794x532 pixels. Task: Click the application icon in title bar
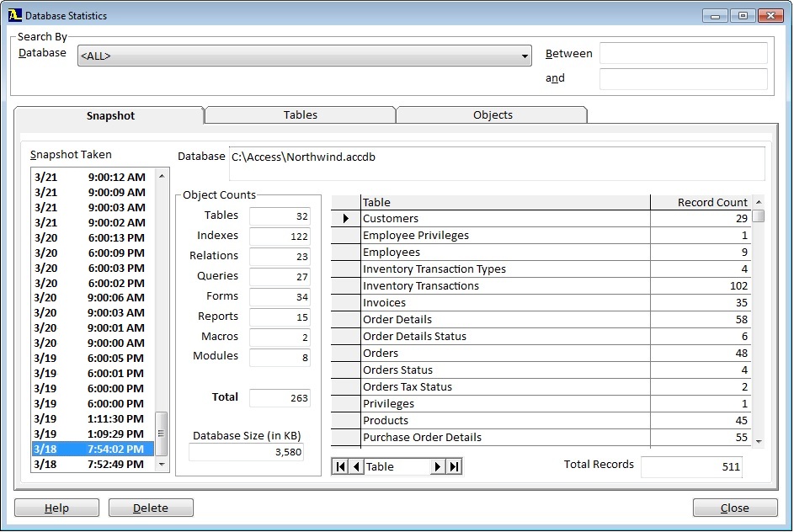pyautogui.click(x=14, y=15)
